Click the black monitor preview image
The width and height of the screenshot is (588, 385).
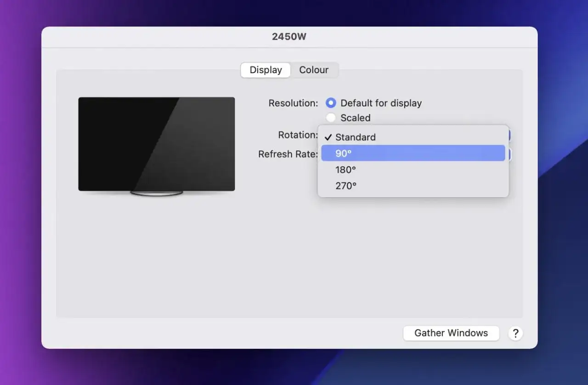[157, 144]
